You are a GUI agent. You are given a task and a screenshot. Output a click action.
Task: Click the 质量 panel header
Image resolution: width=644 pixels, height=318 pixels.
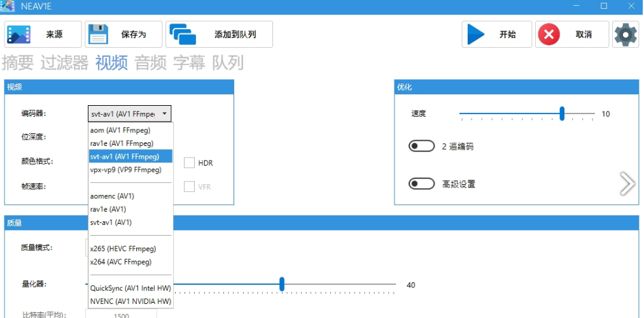click(x=321, y=222)
